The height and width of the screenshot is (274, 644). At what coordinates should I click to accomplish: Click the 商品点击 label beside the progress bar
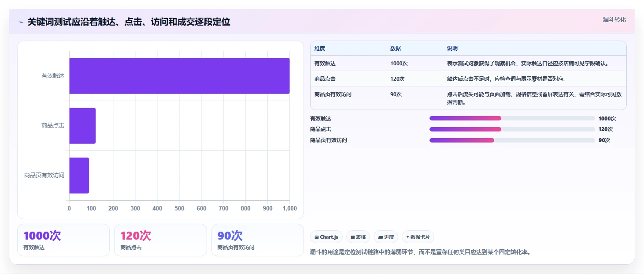321,129
